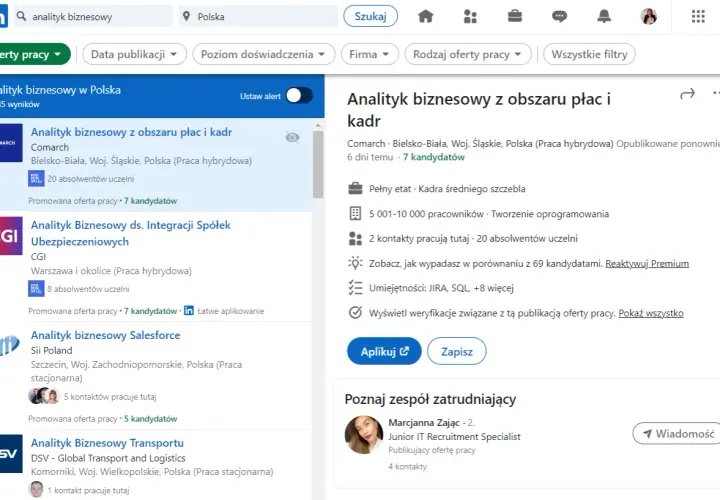
Task: Open Wszystkie filtry
Action: [x=589, y=54]
